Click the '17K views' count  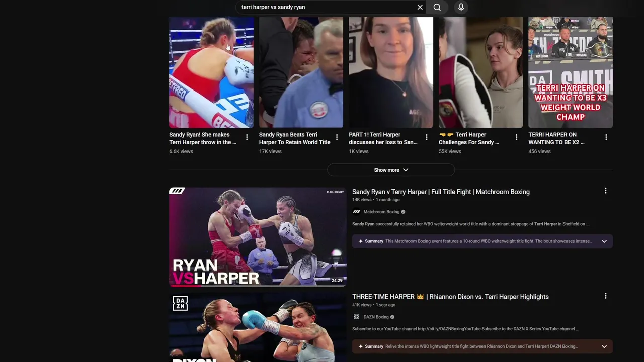click(270, 151)
